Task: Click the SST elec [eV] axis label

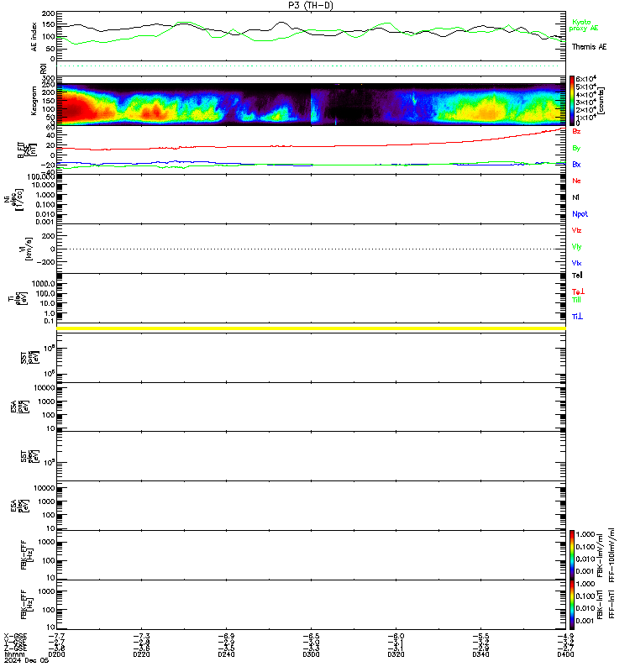Action: (x=29, y=456)
